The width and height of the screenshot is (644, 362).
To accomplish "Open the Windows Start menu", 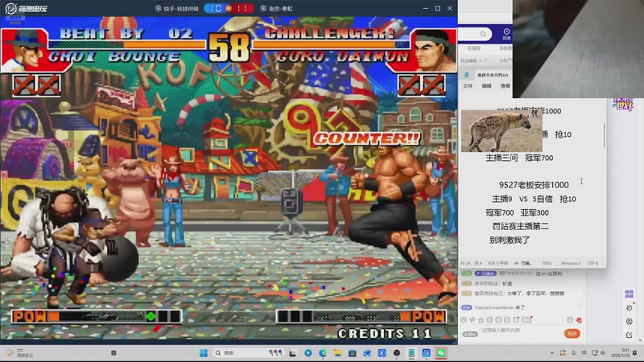I will click(x=204, y=353).
